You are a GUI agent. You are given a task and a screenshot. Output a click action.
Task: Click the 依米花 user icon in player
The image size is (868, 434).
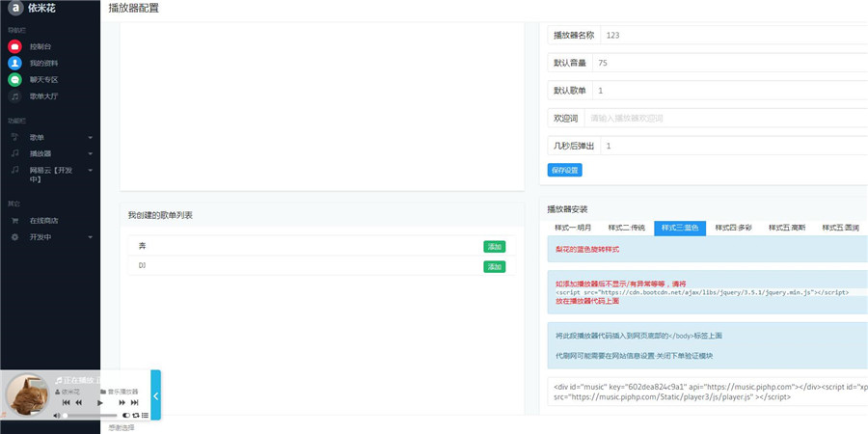coord(58,392)
